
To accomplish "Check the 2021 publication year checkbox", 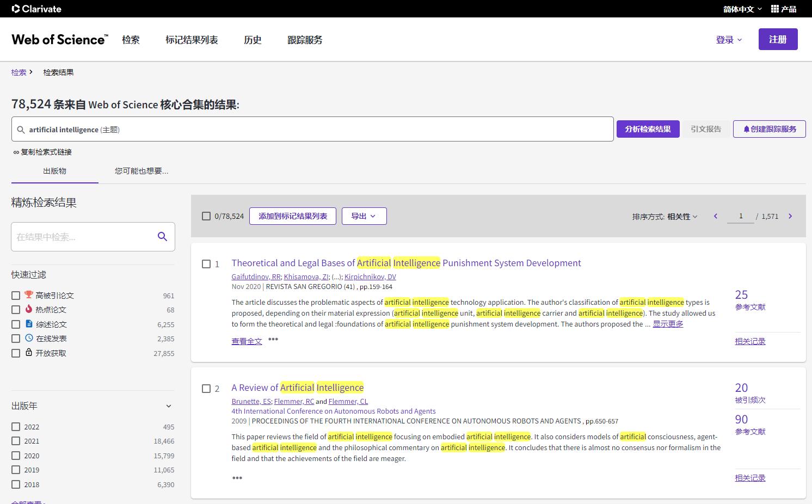I will point(16,441).
